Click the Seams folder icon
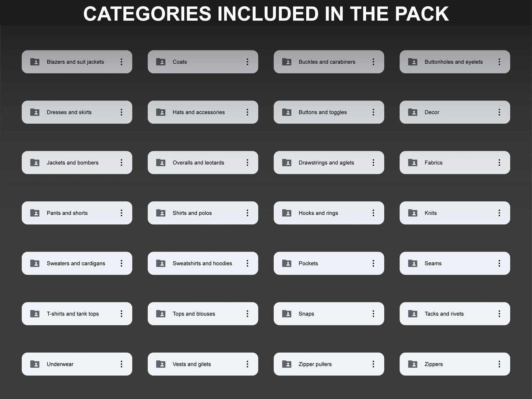The width and height of the screenshot is (532, 399). (x=413, y=263)
